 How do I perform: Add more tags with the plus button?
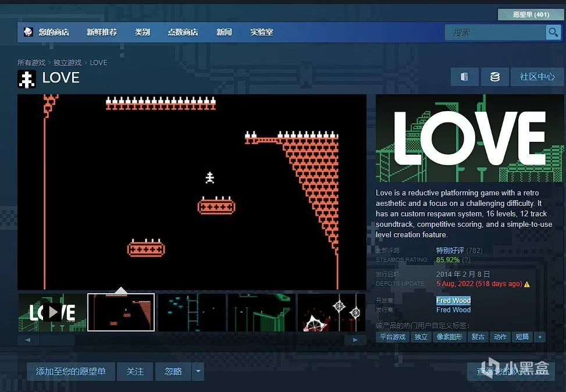[x=540, y=337]
